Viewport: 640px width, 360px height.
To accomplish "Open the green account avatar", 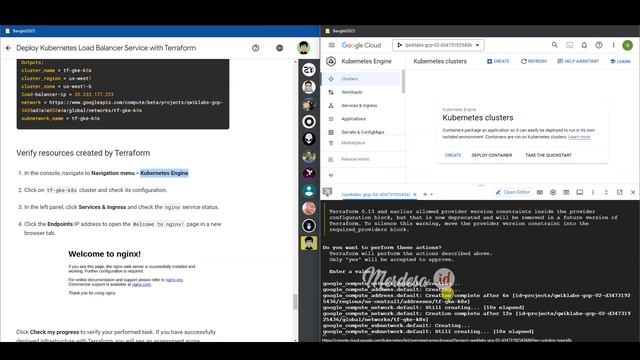I will coord(628,45).
